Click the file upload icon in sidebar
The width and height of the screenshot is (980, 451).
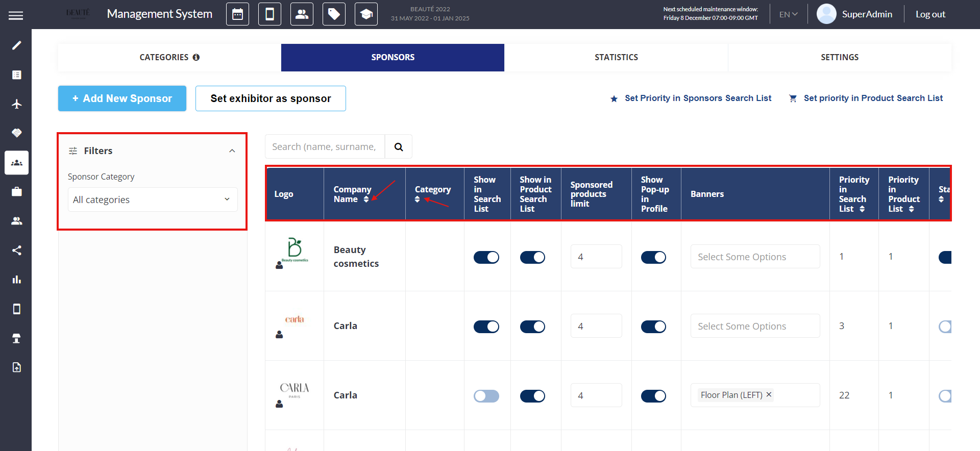pos(16,367)
